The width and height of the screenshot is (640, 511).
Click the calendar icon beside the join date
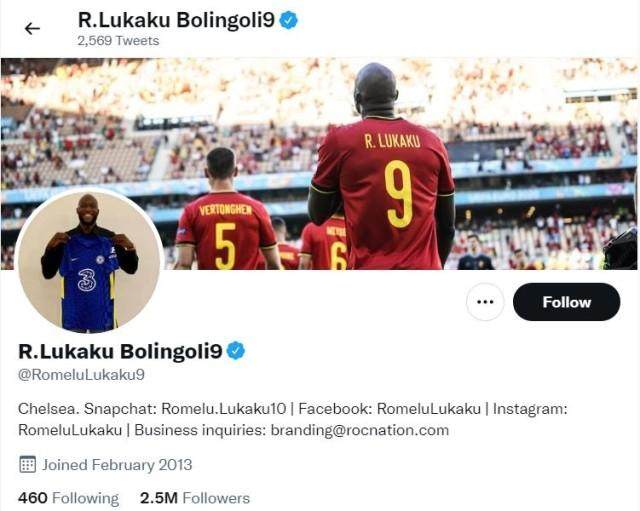(x=27, y=464)
